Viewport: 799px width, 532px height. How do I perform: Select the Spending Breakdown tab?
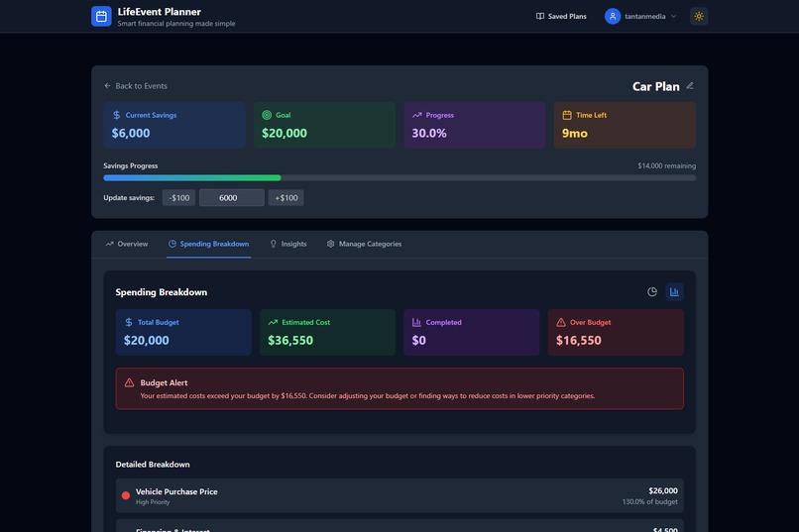tap(209, 244)
